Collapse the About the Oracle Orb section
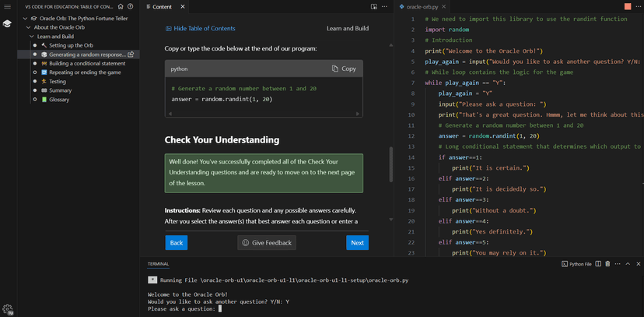 (x=28, y=27)
